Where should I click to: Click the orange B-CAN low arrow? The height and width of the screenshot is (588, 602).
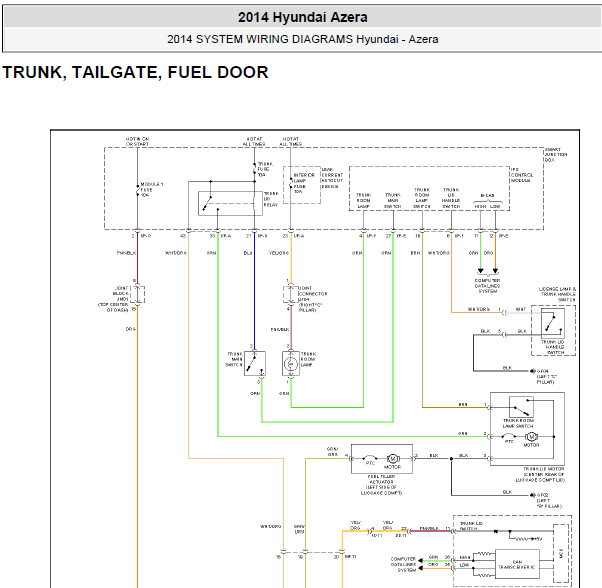point(495,271)
